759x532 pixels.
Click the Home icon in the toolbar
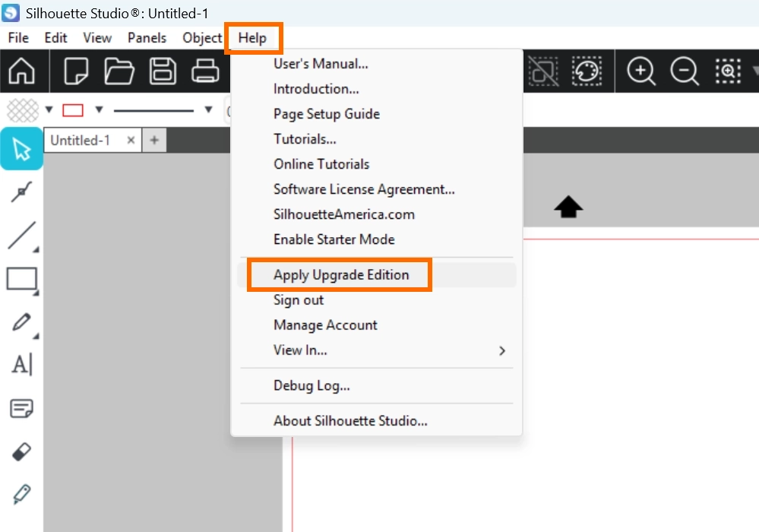pyautogui.click(x=22, y=71)
